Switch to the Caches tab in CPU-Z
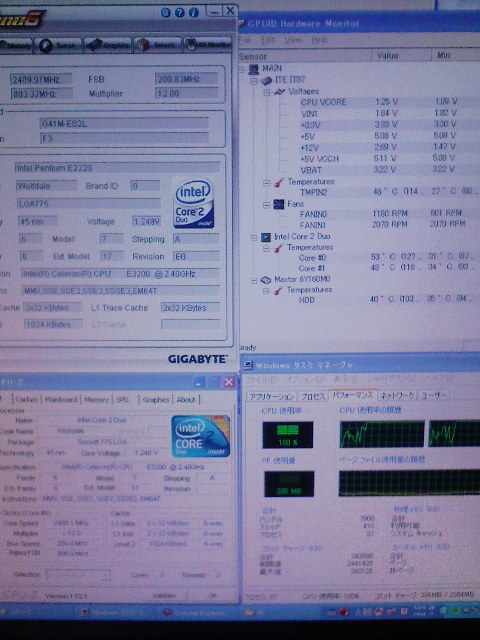480x640 pixels. coord(27,400)
